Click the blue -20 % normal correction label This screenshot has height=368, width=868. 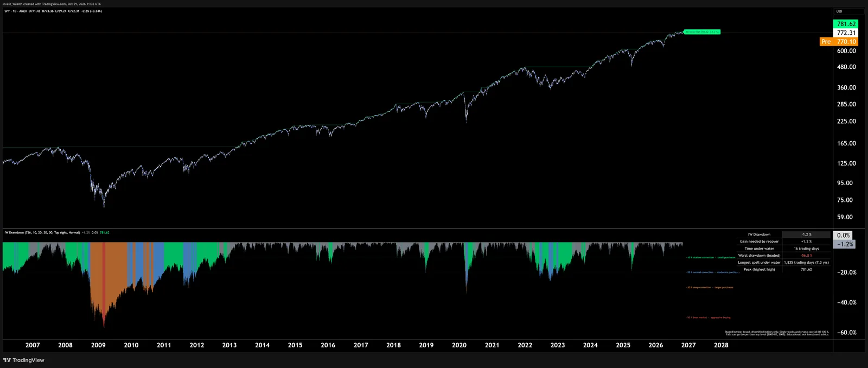click(x=712, y=272)
